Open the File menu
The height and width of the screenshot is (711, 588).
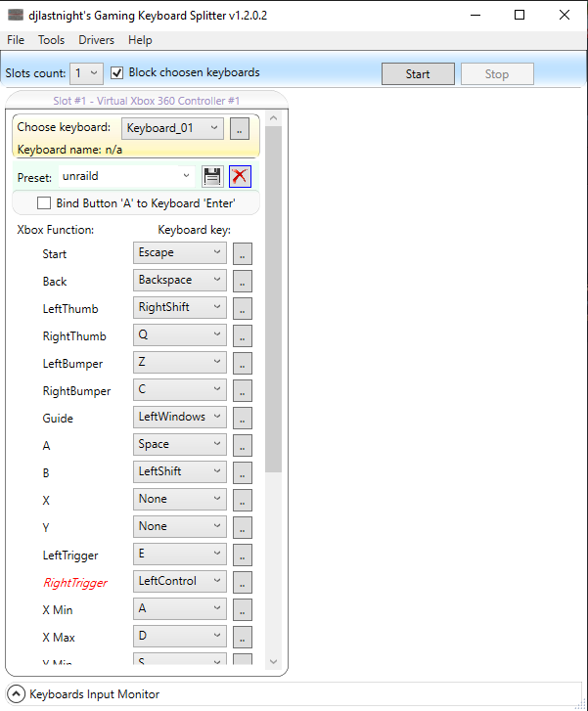[x=16, y=40]
